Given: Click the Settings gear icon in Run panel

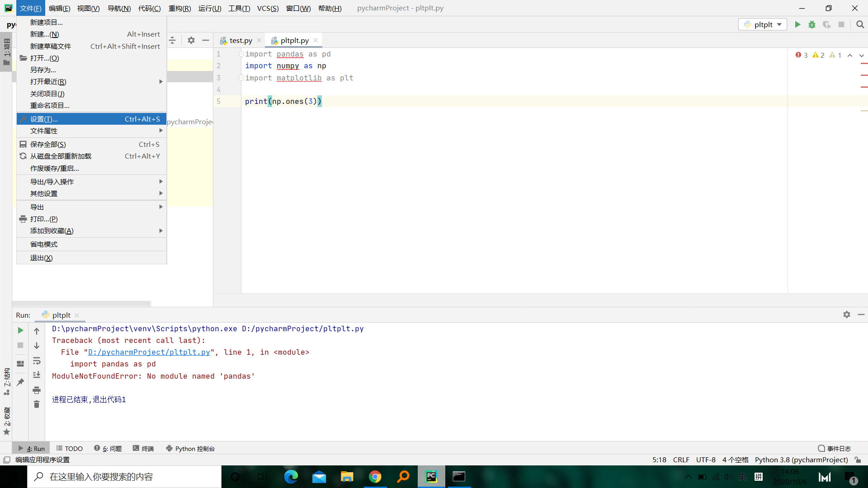Looking at the screenshot, I should [x=847, y=314].
